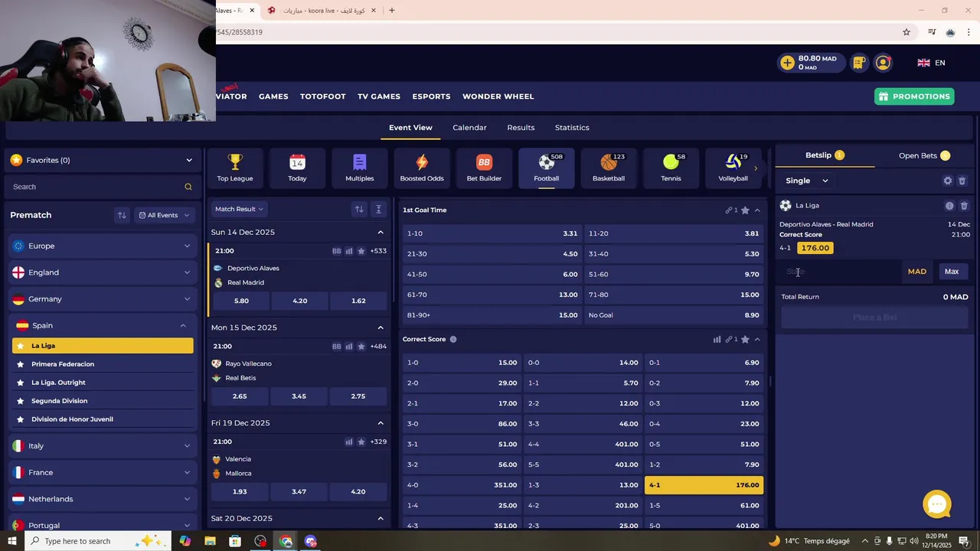
Task: Open the bet history receipt icon
Action: (x=859, y=63)
